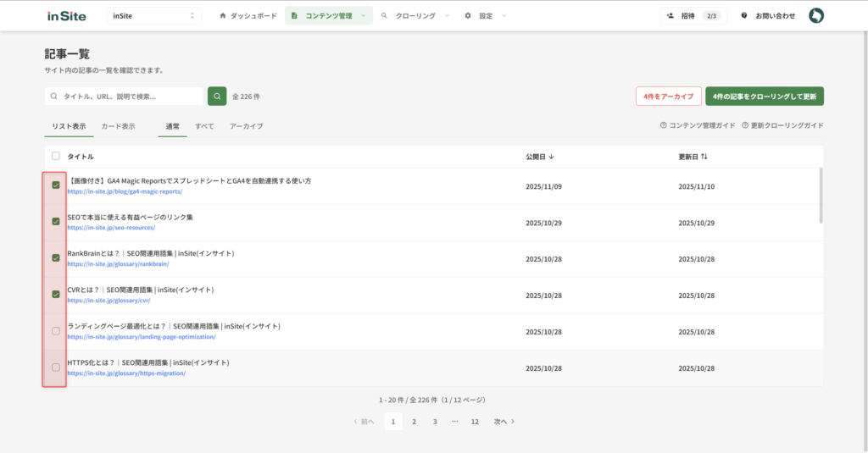Click the table vertical scrollbar
This screenshot has width=868, height=453.
pyautogui.click(x=821, y=196)
